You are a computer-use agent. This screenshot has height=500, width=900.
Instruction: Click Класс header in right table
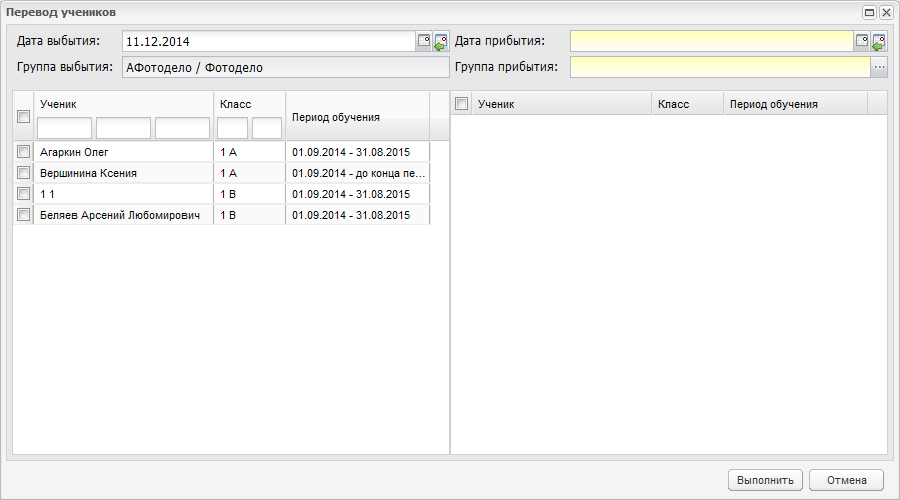coord(688,104)
